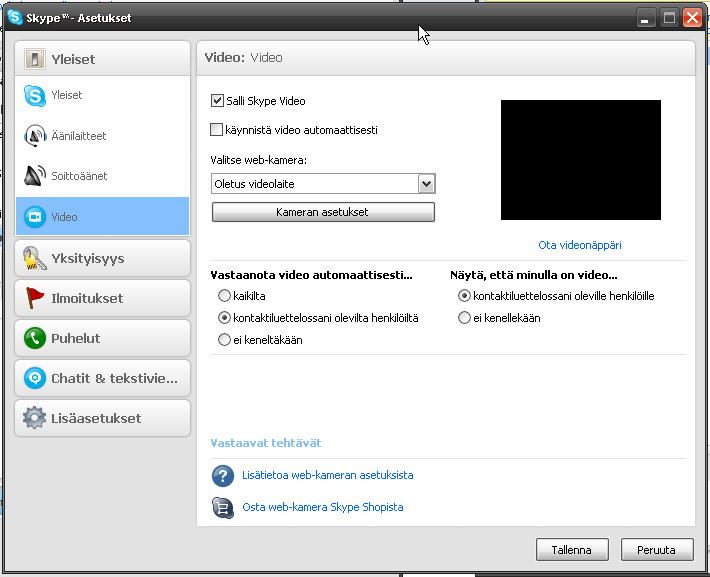Click the keys-and-lock icon for Yksityisyys
Screen dimensions: 710x577
point(35,258)
